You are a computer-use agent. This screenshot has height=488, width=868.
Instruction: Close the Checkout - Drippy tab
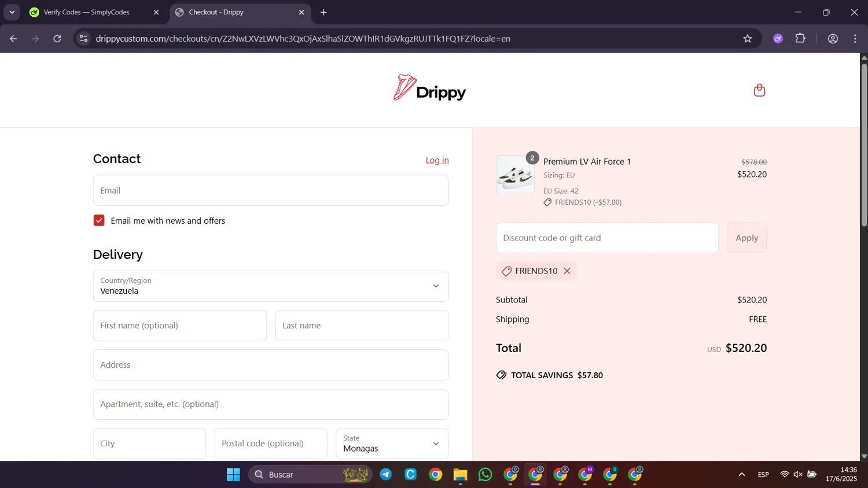click(x=301, y=12)
